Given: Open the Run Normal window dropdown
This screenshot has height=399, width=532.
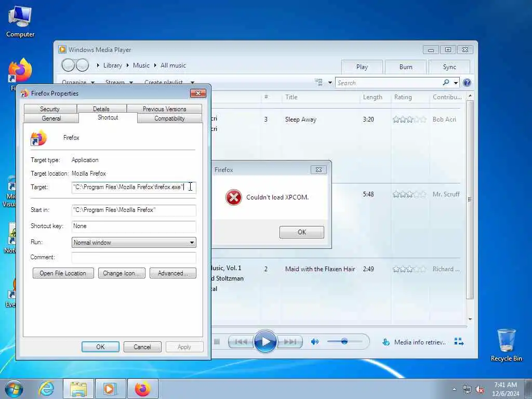Looking at the screenshot, I should (x=134, y=243).
